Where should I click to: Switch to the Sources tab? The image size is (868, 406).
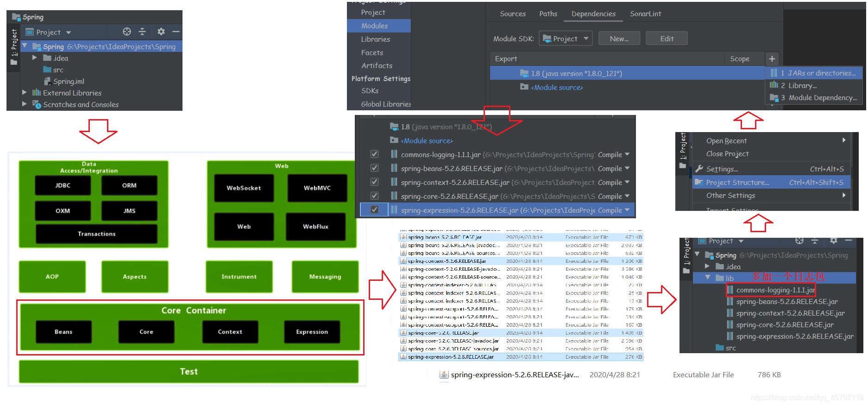click(513, 14)
